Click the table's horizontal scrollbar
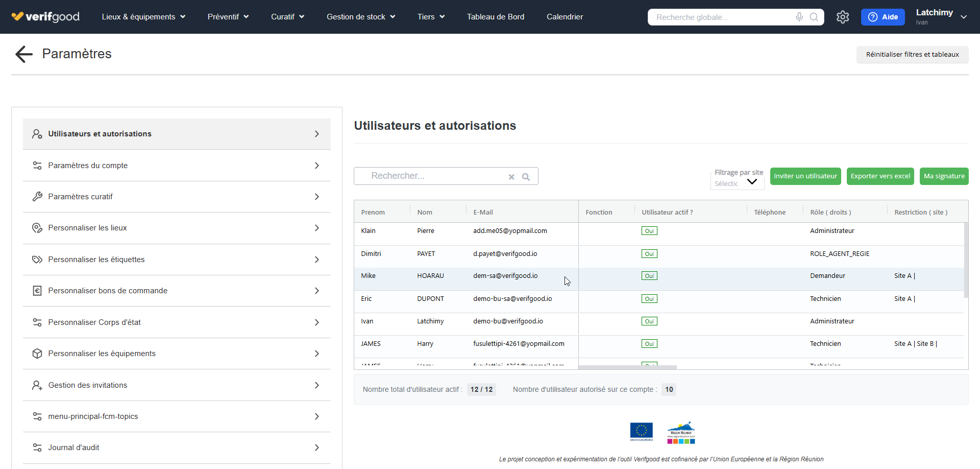The height and width of the screenshot is (469, 980). pyautogui.click(x=627, y=367)
